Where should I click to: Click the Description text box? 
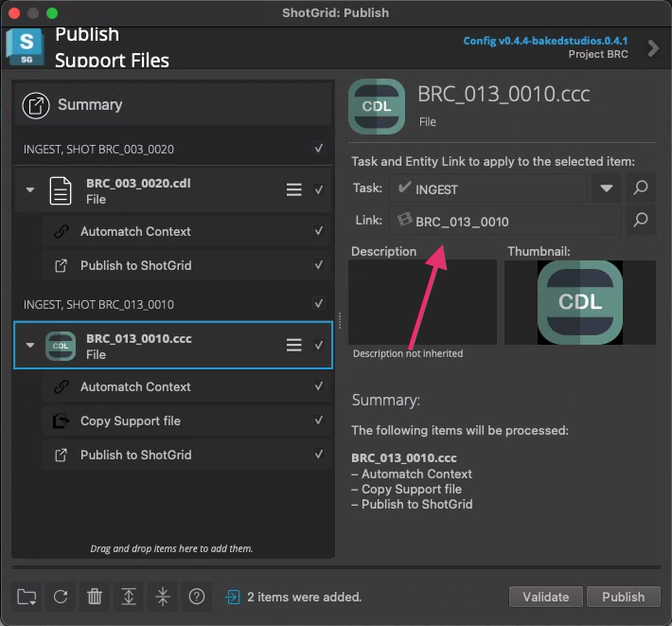pyautogui.click(x=422, y=302)
